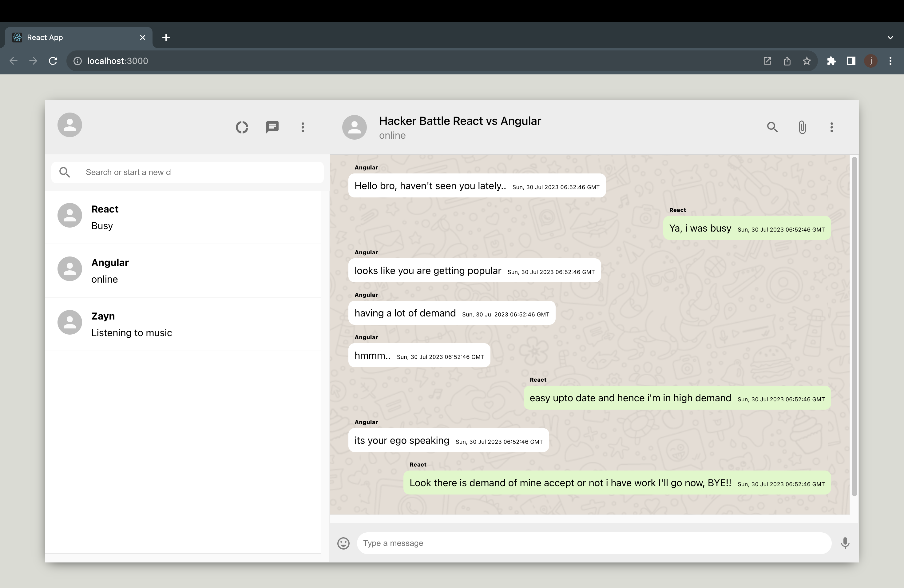Image resolution: width=904 pixels, height=588 pixels.
Task: Focus the Search or start new chat field
Action: tap(201, 173)
